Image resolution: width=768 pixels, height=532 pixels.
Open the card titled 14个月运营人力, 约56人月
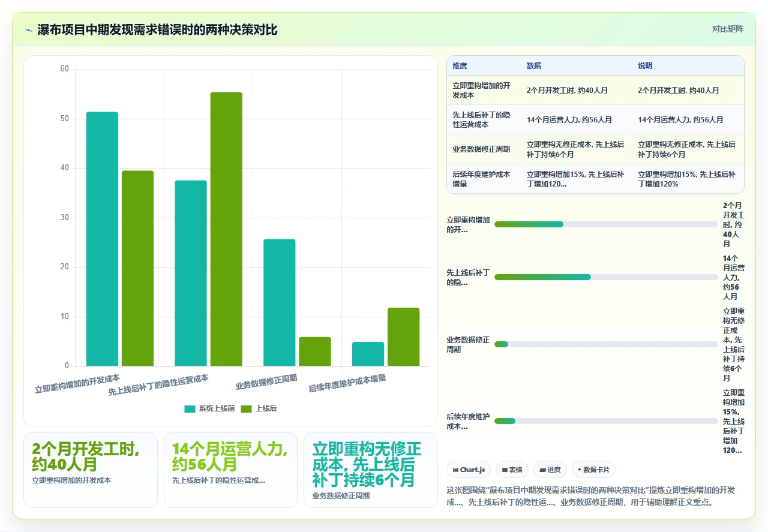[x=230, y=470]
